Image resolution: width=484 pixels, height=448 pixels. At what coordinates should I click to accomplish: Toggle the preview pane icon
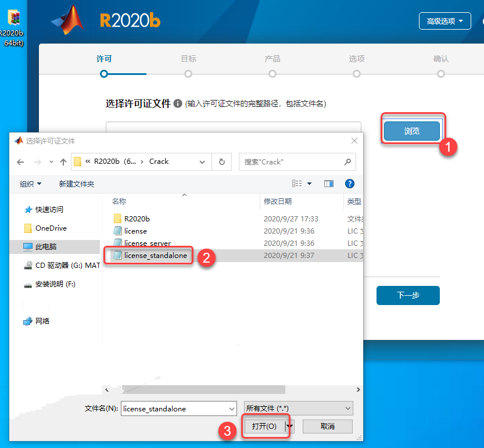click(329, 184)
